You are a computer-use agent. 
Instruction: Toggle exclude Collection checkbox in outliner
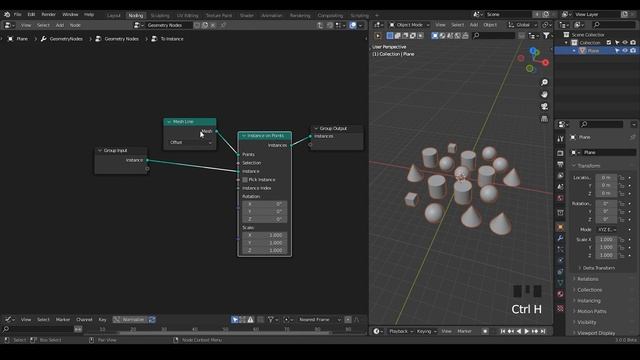click(x=609, y=42)
